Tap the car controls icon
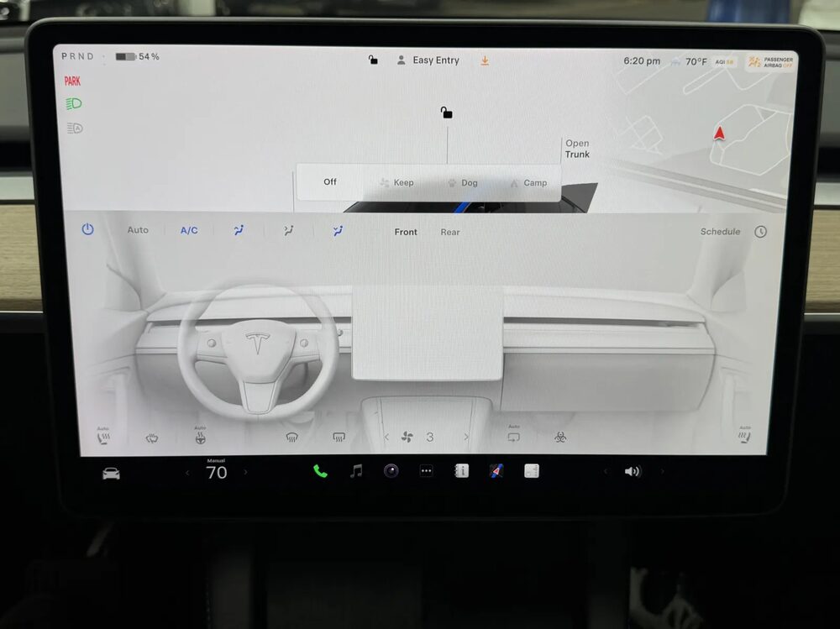Viewport: 840px width, 629px height. coord(111,473)
